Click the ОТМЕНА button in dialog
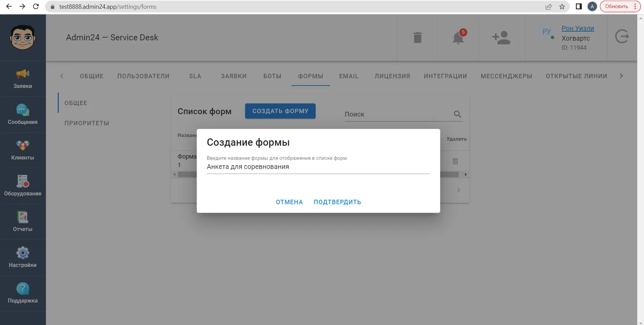644x325 pixels. coord(289,202)
